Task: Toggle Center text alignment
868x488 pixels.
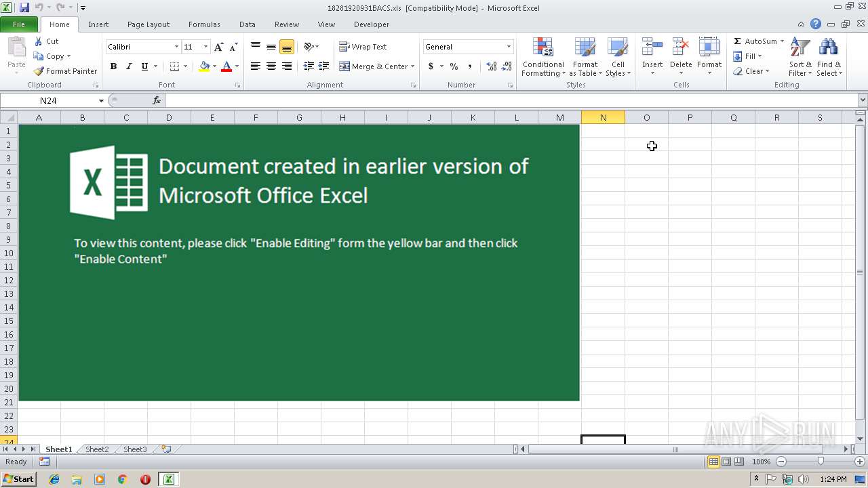Action: point(271,66)
